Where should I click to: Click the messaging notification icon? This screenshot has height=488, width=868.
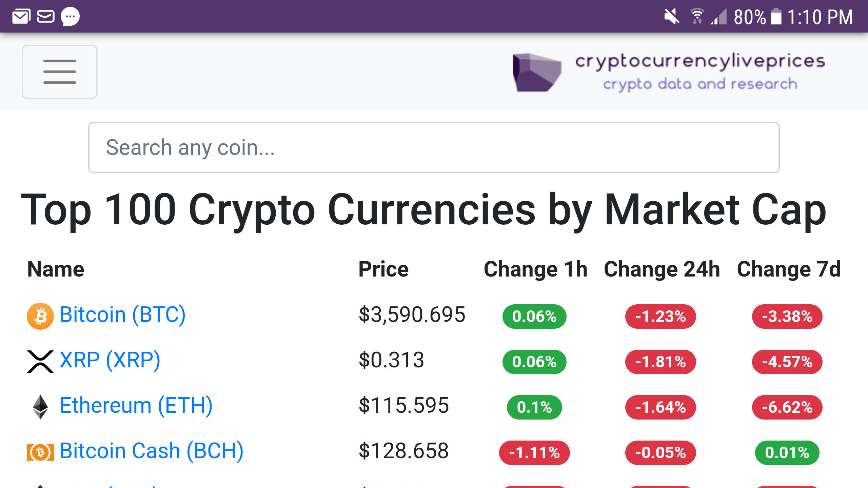click(70, 17)
